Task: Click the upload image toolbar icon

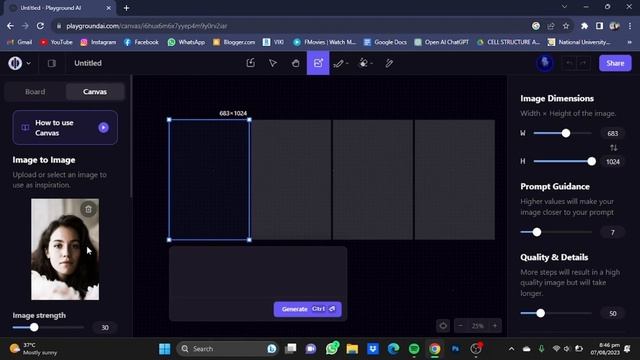Action: pos(251,63)
